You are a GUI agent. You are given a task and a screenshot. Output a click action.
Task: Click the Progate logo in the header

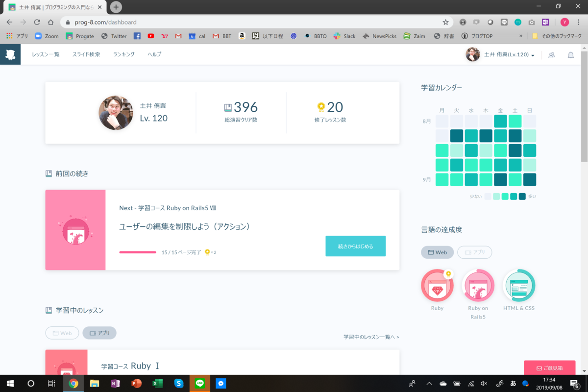tap(10, 54)
